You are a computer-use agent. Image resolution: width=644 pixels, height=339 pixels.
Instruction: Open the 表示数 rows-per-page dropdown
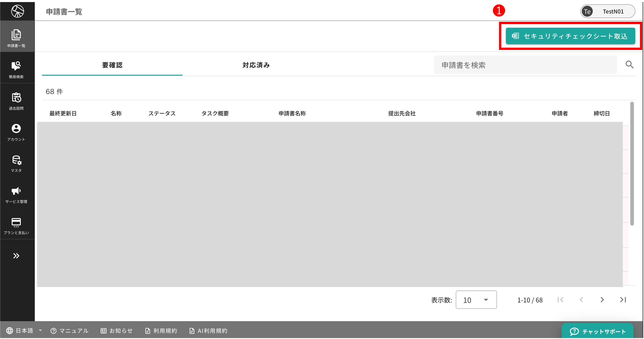(x=476, y=300)
